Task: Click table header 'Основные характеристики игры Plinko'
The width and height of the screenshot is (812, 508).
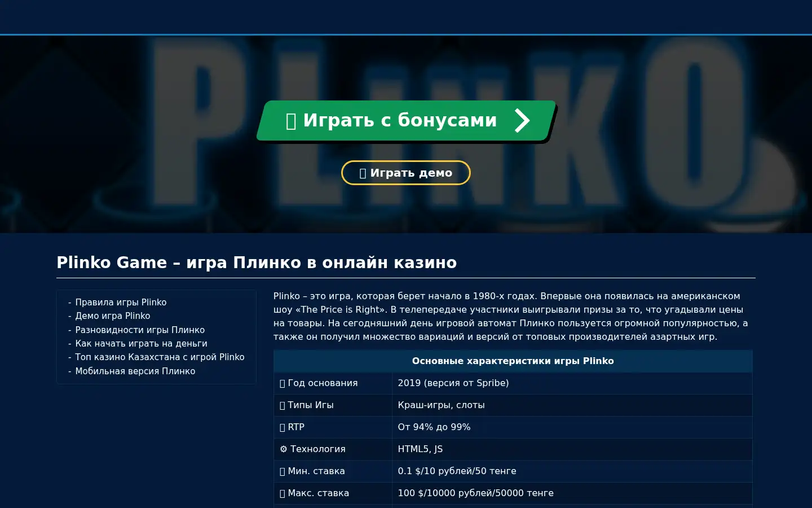Action: [x=513, y=361]
